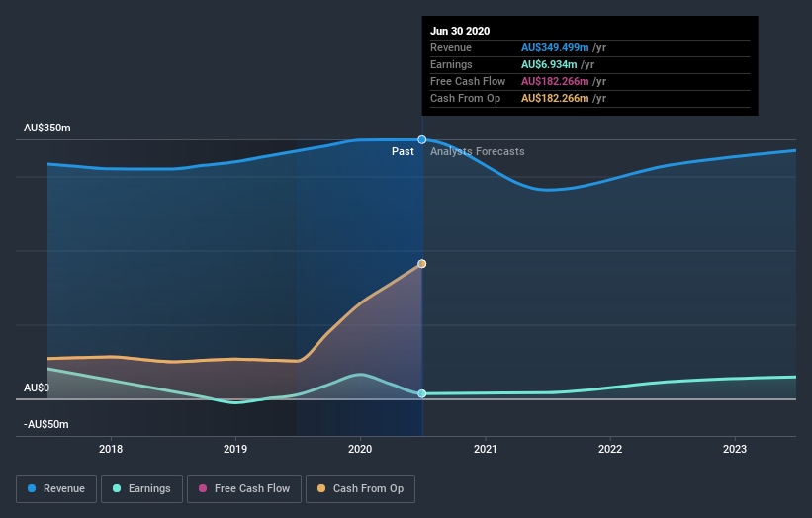Toggle the Earnings legend series
The image size is (812, 518).
(x=141, y=489)
